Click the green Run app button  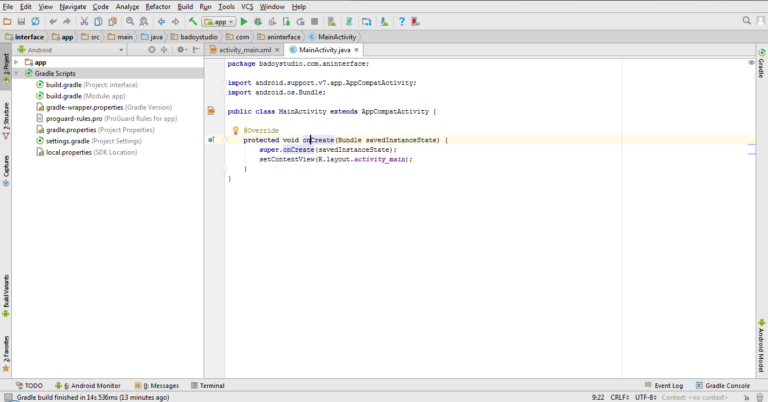click(245, 21)
